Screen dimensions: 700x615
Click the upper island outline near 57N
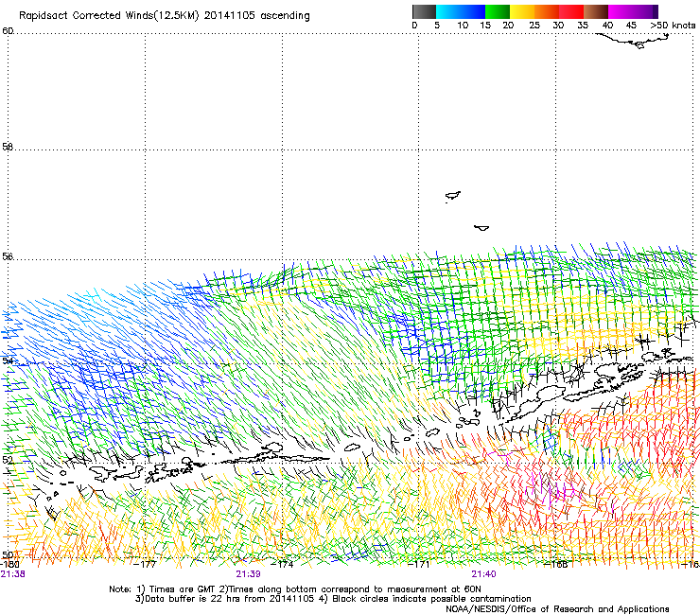(x=453, y=196)
